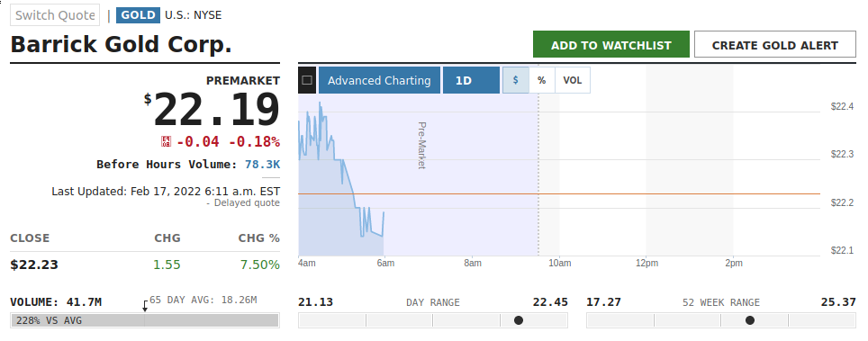The height and width of the screenshot is (341, 868).
Task: Click the fullscreen chart square icon
Action: 307,80
